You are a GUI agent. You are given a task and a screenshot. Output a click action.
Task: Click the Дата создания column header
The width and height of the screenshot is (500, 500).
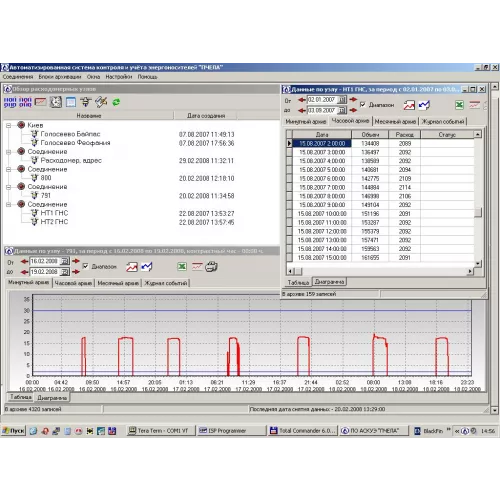tap(206, 116)
